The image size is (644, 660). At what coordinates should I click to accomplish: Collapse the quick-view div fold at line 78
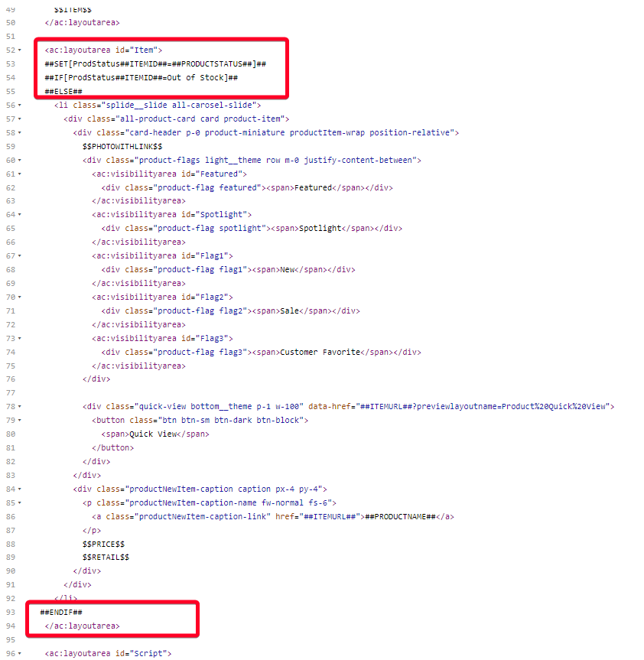[20, 407]
